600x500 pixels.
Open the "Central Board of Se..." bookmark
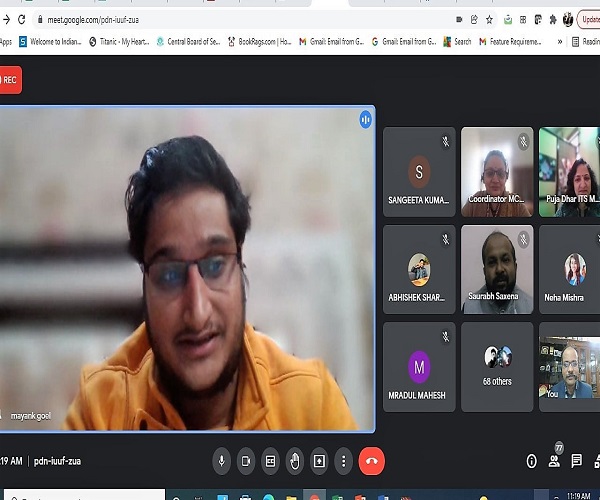coord(188,41)
